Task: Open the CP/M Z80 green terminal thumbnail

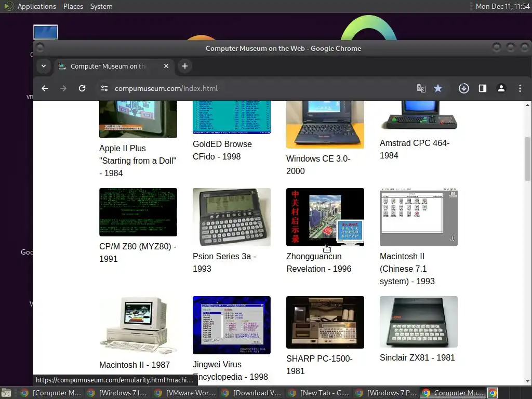Action: [138, 212]
